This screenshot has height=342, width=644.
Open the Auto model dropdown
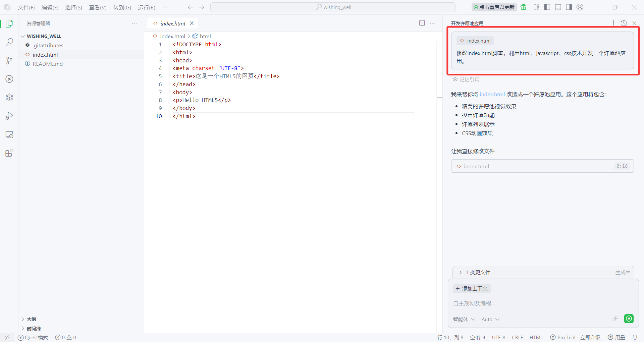(490, 319)
